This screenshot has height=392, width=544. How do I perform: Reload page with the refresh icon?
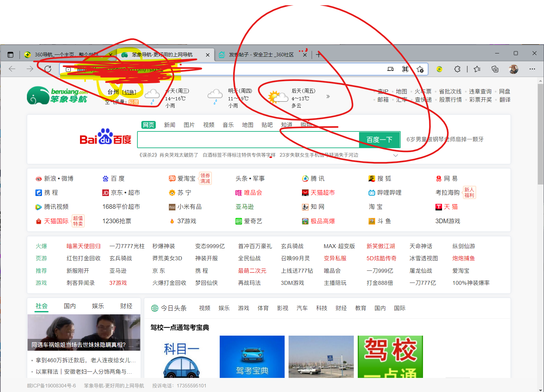coord(48,69)
